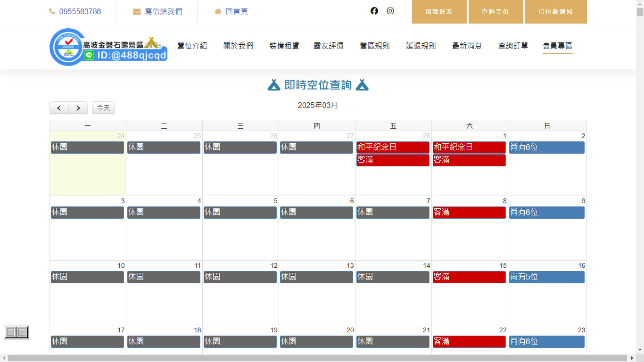Open 會員專區 menu item

click(x=558, y=46)
